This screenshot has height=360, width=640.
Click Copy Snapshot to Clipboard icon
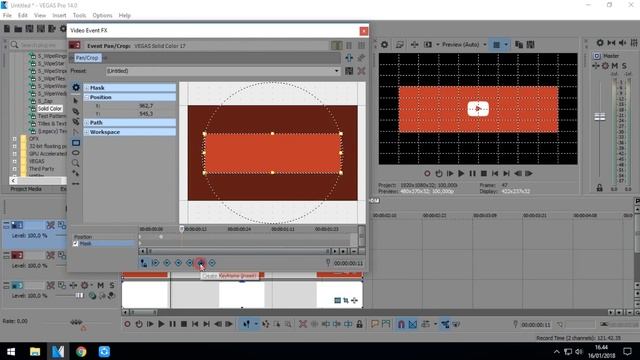(519, 44)
